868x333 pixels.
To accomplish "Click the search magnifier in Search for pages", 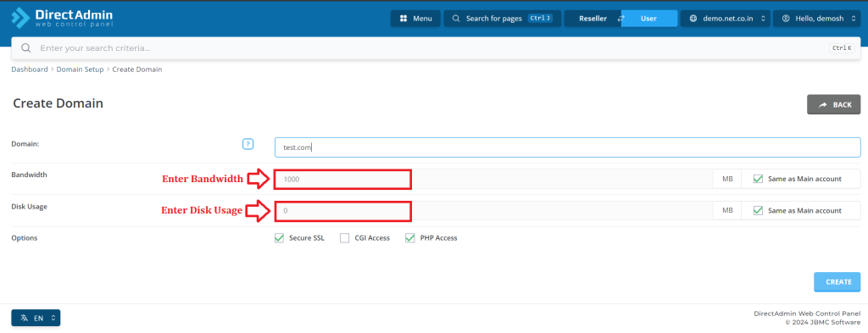I will [x=456, y=19].
